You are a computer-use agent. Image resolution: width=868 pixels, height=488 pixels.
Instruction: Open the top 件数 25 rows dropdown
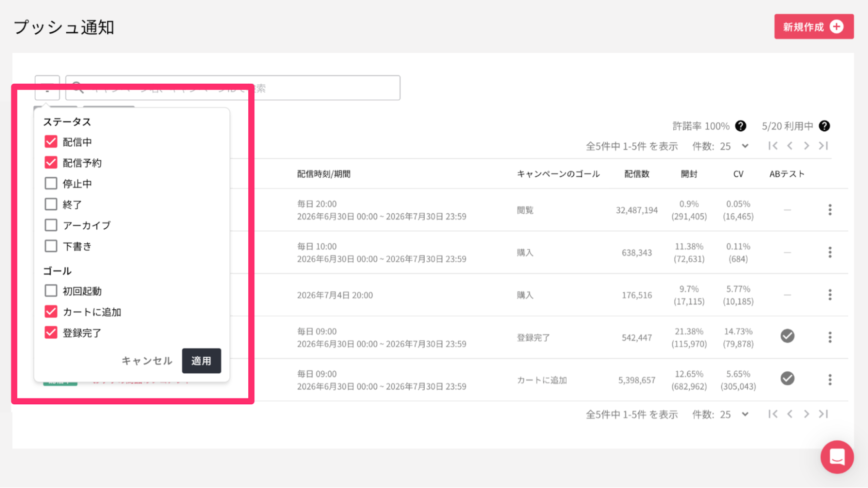tap(734, 146)
